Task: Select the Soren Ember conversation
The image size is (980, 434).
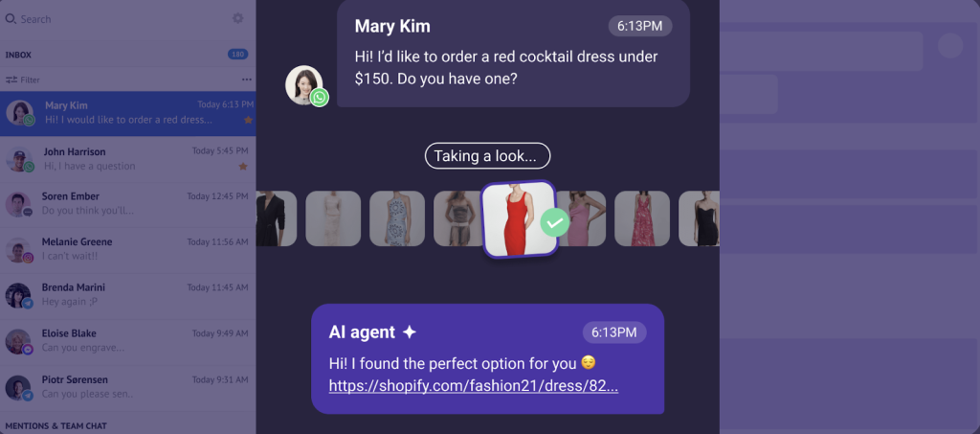Action: coord(128,205)
